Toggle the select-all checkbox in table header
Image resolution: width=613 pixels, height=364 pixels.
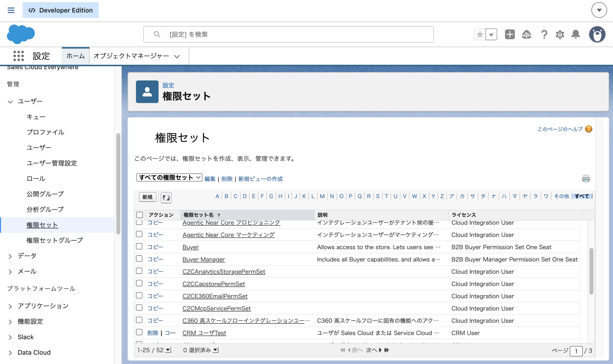140,215
